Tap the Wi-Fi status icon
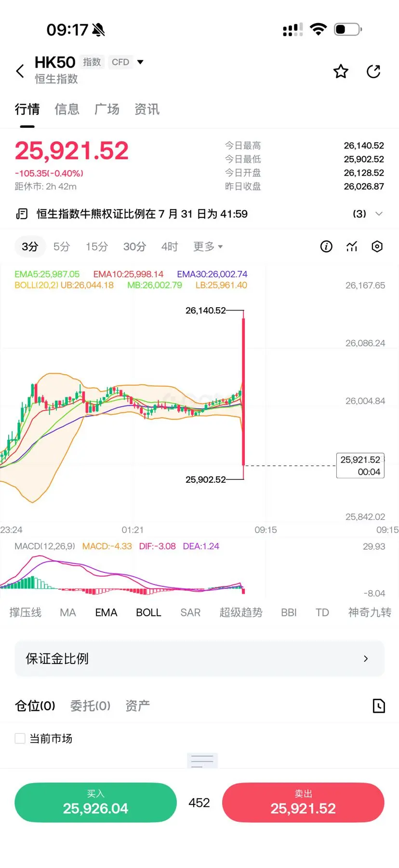The width and height of the screenshot is (399, 868). [318, 29]
